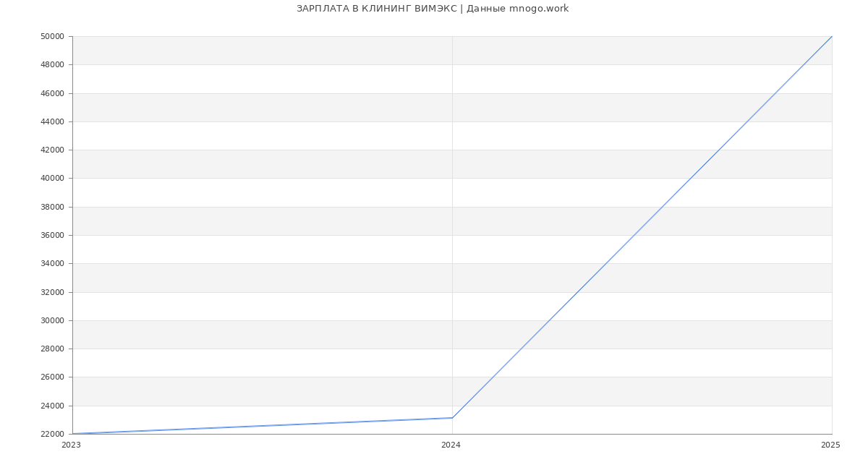Click the 38000 y-axis label
Viewport: 868px width, 470px height.
point(52,207)
